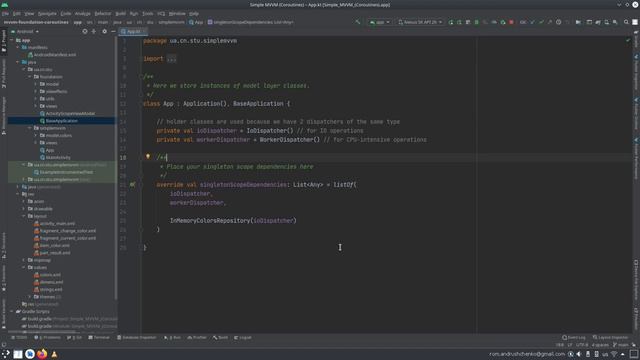Open the Firefox taskbar icon

click(x=42, y=354)
